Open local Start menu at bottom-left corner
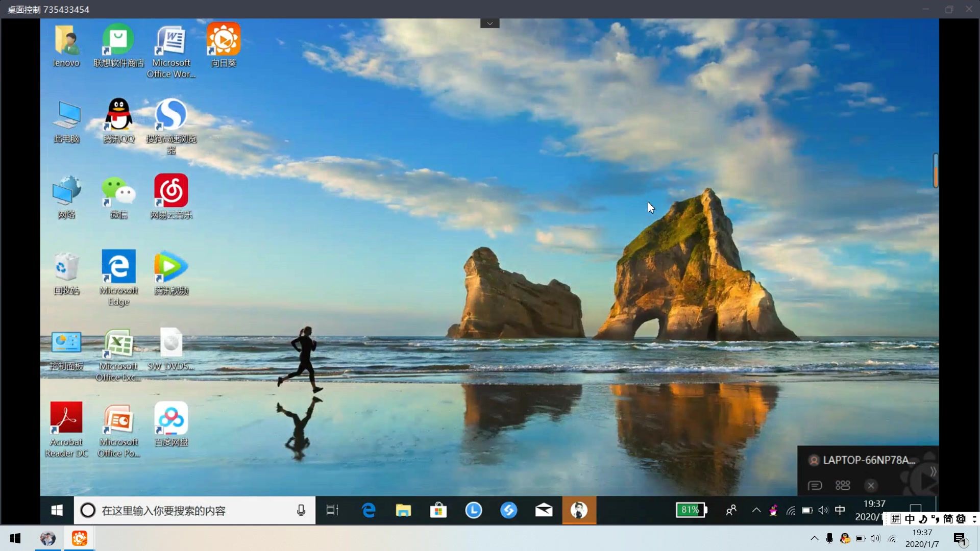980x551 pixels. pos(15,538)
